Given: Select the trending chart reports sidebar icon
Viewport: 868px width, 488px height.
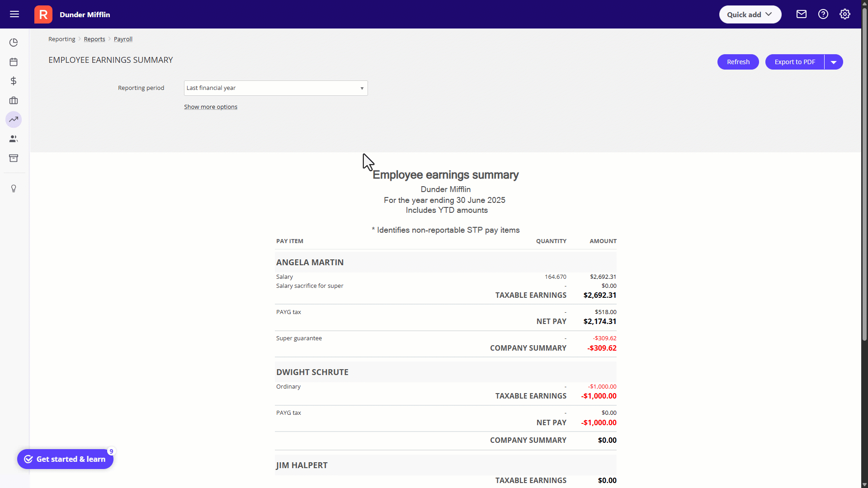Looking at the screenshot, I should [x=14, y=120].
